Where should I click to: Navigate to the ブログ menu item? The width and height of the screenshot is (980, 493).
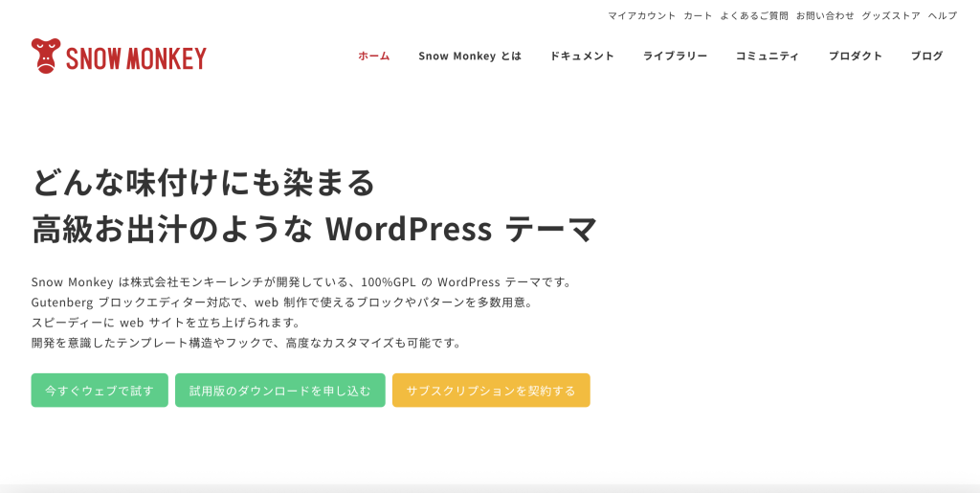(x=926, y=56)
